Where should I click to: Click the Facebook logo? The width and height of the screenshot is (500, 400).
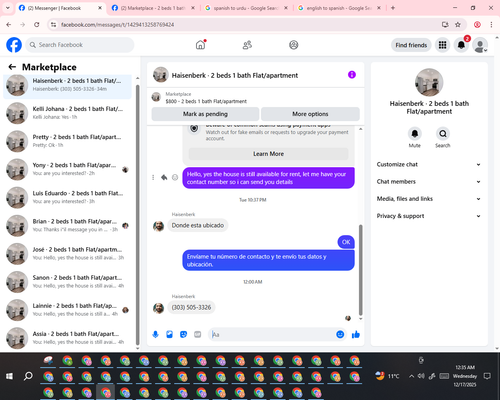(x=14, y=45)
